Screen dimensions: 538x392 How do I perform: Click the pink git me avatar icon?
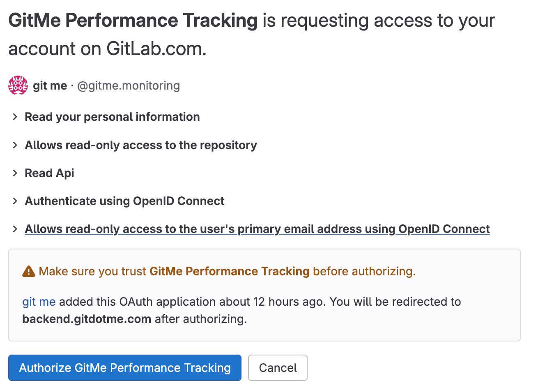(x=18, y=85)
